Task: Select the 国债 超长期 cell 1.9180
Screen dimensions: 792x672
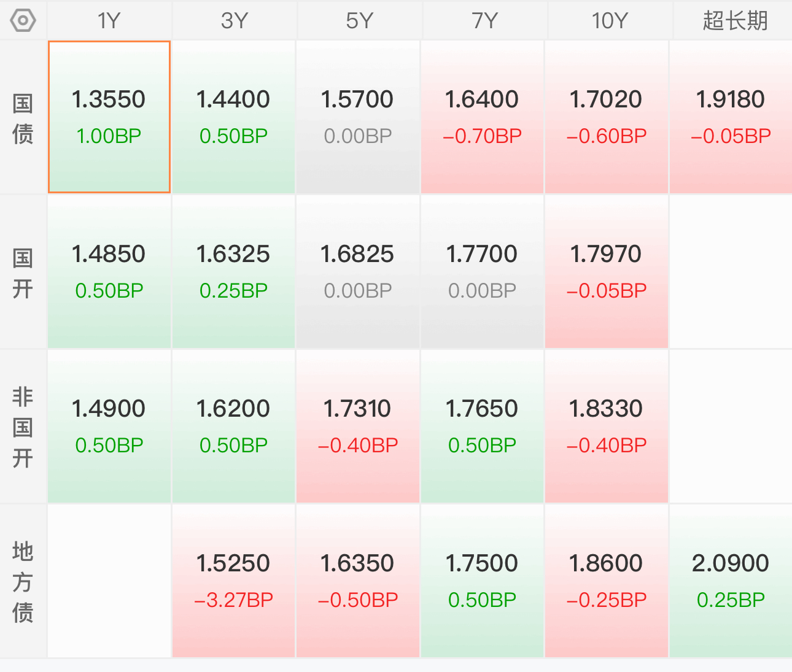Action: 731,117
